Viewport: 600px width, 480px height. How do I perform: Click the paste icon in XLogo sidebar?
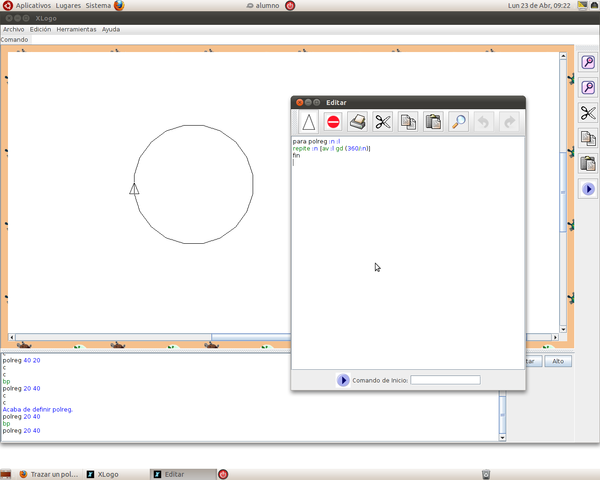pos(588,164)
